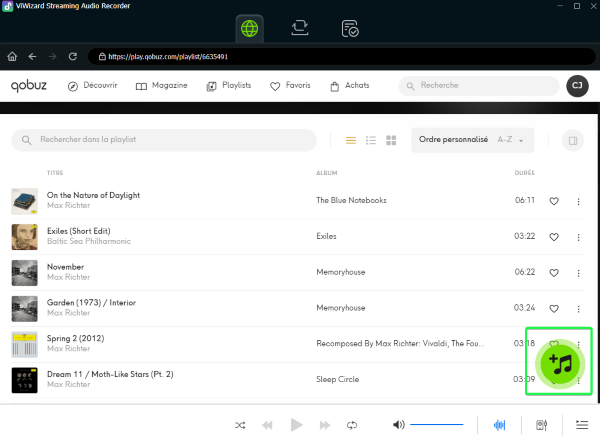Screen dimensions: 600x442
Task: Click Dream 11 / Moth-Like Stars (Pt. 2)
Action: (x=110, y=374)
